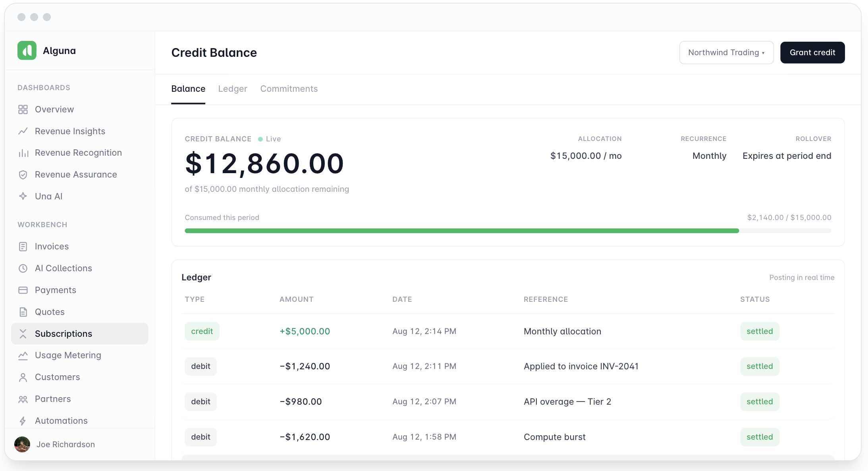Image resolution: width=868 pixels, height=471 pixels.
Task: Click the Customers person icon
Action: click(23, 377)
